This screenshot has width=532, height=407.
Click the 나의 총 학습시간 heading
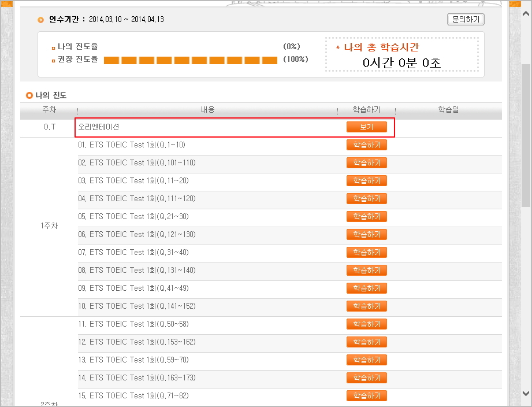coord(381,47)
